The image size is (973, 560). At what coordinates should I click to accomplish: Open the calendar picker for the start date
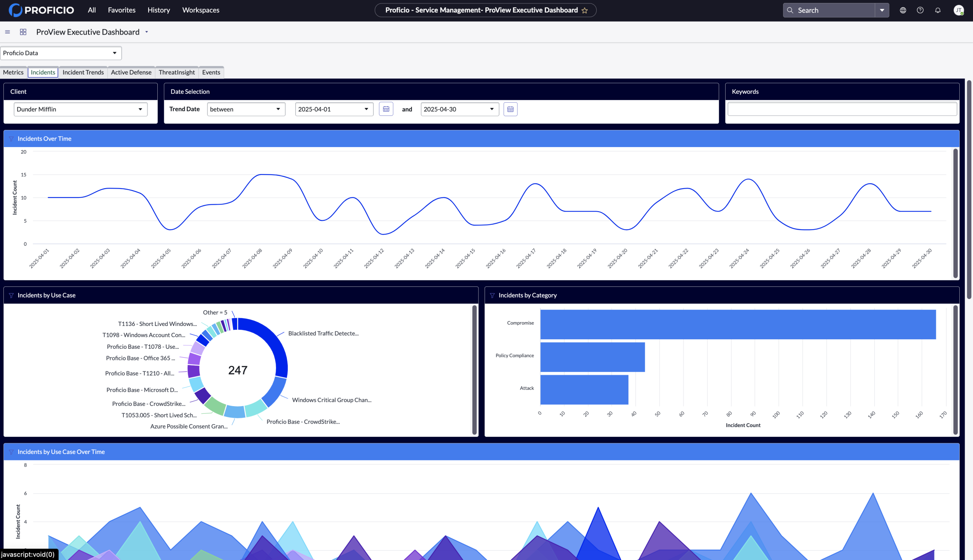386,109
